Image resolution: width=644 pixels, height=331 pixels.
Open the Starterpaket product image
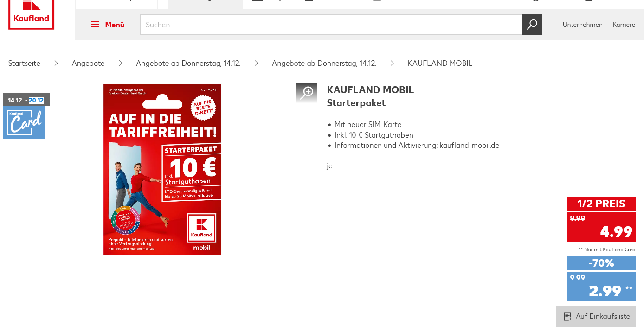pos(162,169)
